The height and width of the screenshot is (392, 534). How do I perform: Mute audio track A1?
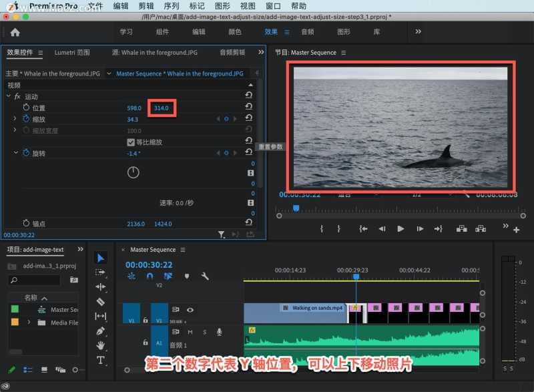click(x=190, y=332)
